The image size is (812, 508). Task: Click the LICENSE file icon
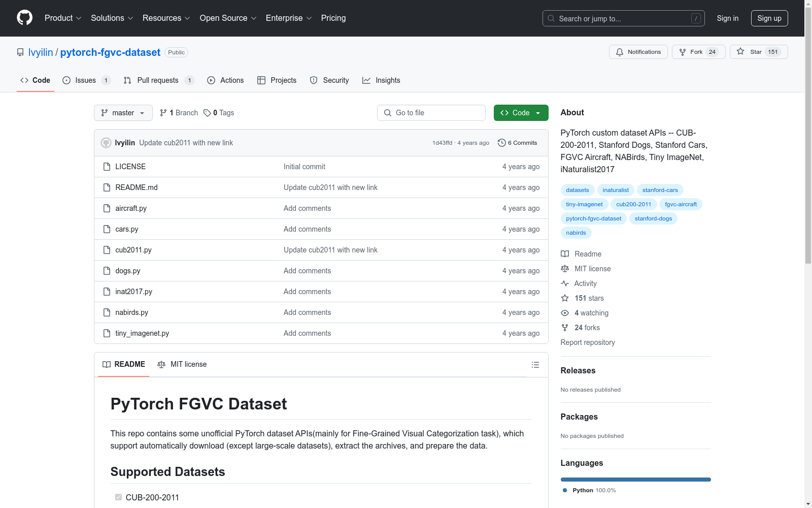tap(107, 167)
